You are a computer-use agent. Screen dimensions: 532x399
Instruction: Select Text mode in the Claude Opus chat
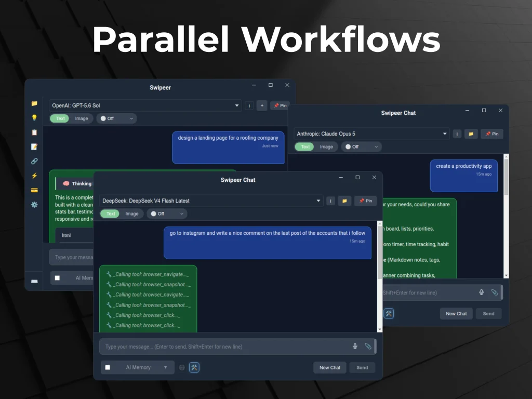point(305,147)
